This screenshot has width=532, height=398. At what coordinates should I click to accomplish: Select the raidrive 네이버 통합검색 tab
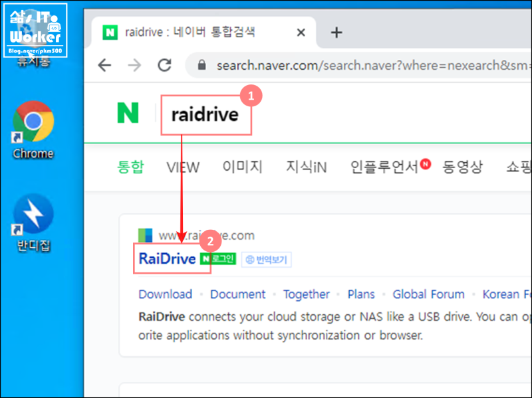203,33
